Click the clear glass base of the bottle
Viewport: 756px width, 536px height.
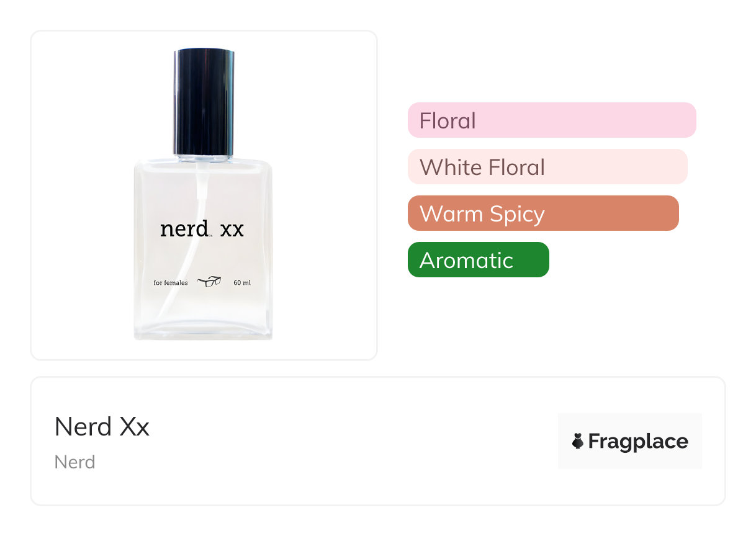point(203,328)
